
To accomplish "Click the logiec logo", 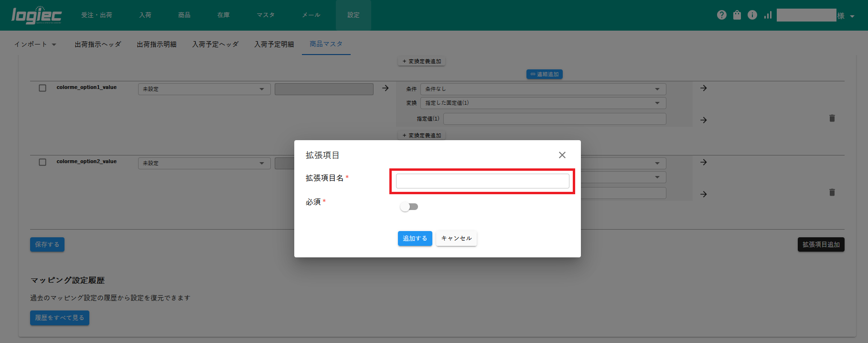I will [x=36, y=15].
